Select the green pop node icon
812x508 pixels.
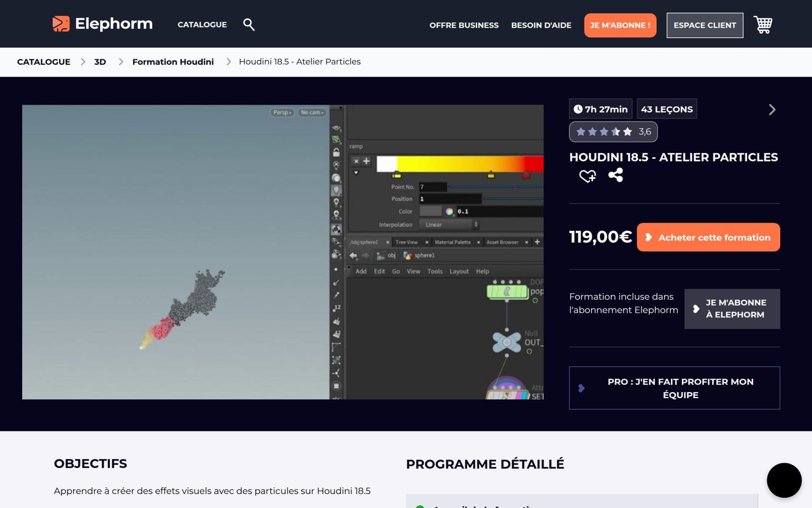(x=507, y=292)
